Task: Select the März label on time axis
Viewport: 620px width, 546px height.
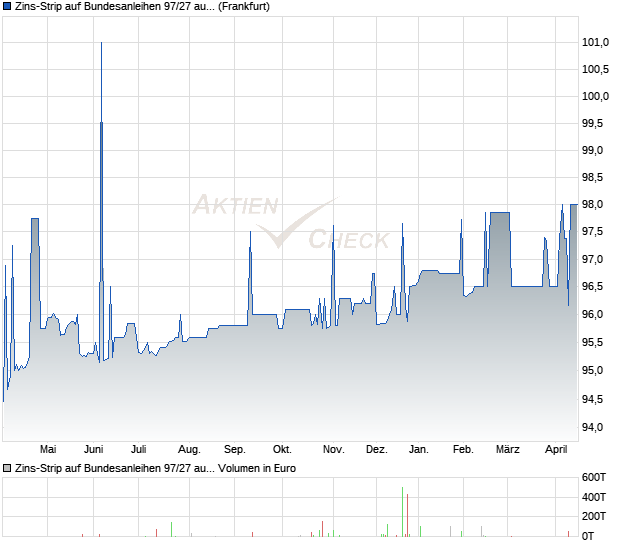Action: 508,450
